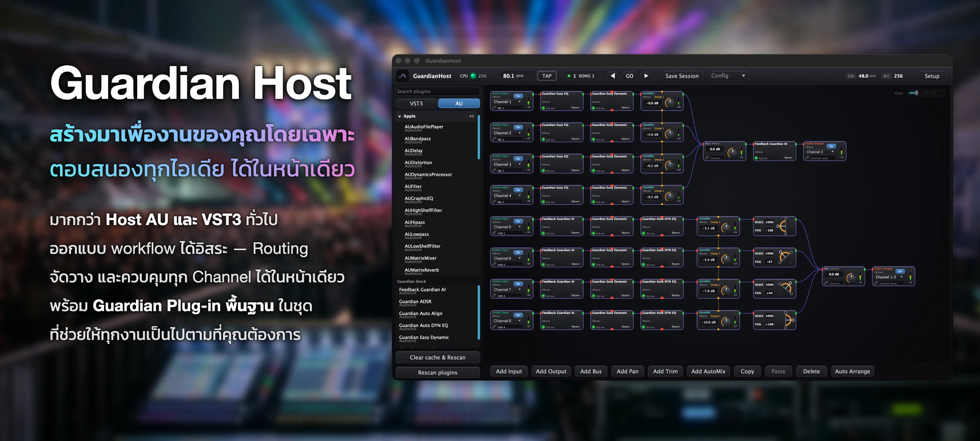The width and height of the screenshot is (980, 441).
Task: Open the Channel 3 Audio Output dropdown
Action: click(x=820, y=152)
